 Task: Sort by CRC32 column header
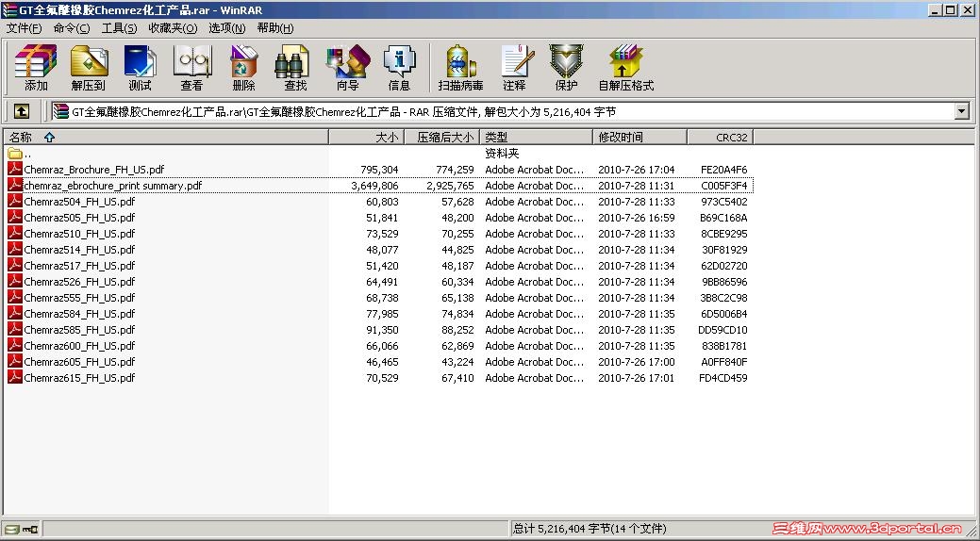[721, 137]
